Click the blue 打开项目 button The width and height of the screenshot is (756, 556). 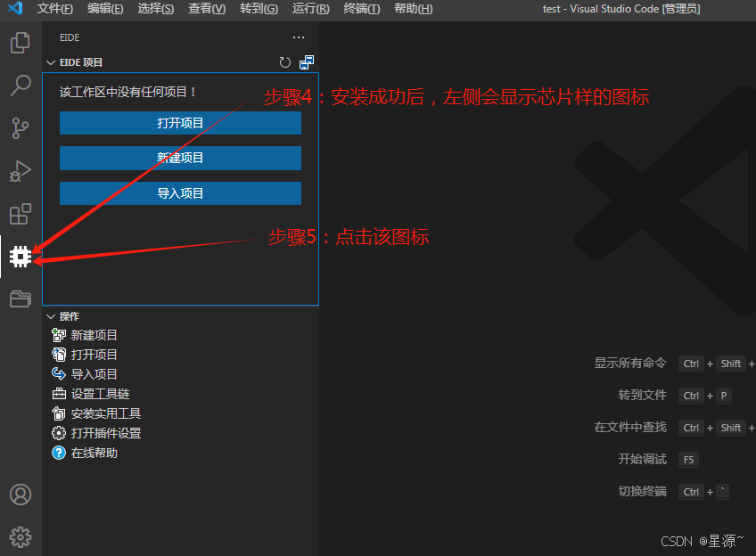pos(180,123)
